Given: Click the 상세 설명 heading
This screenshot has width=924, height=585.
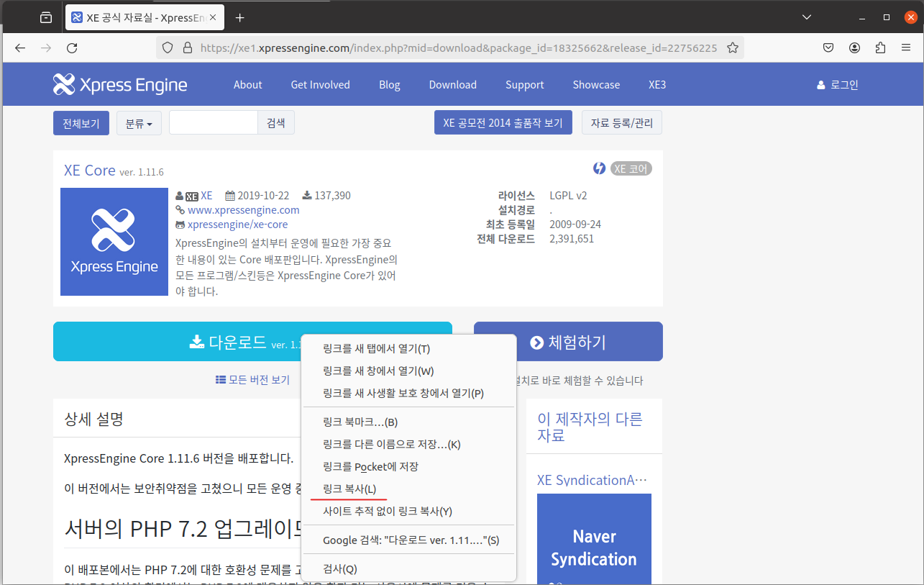Looking at the screenshot, I should [x=93, y=419].
